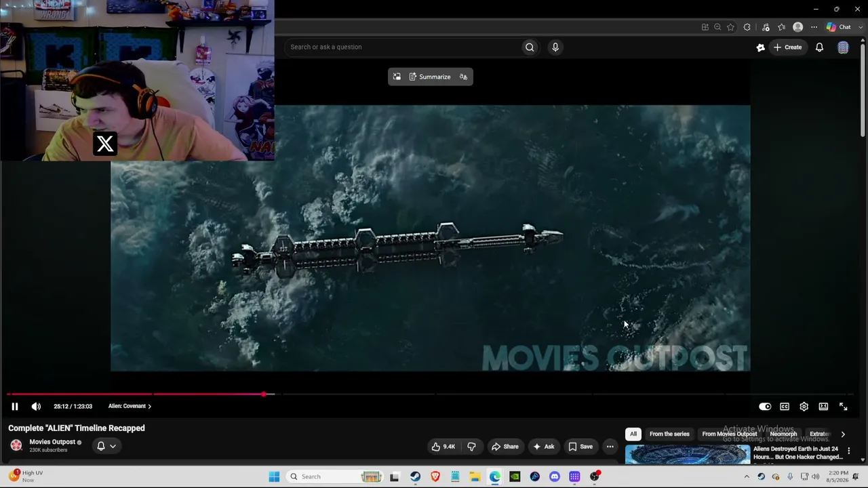This screenshot has height=488, width=868.
Task: Select the Neomorph filter chip
Action: (783, 434)
